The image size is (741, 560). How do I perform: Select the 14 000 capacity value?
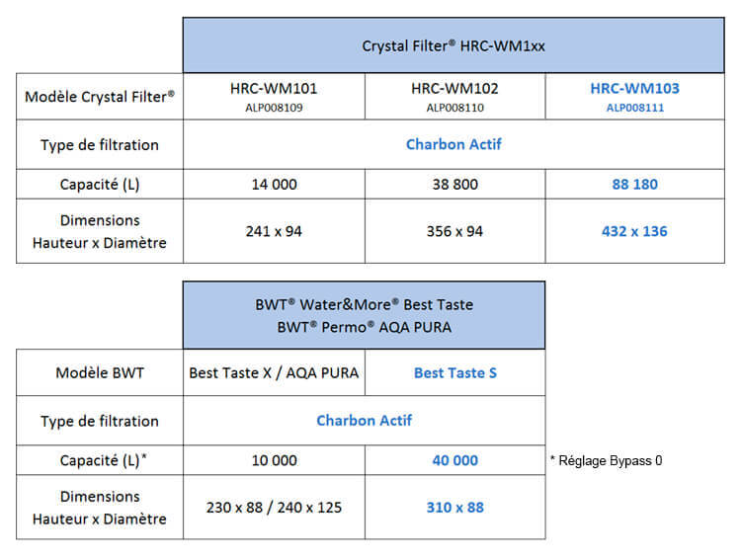click(274, 184)
